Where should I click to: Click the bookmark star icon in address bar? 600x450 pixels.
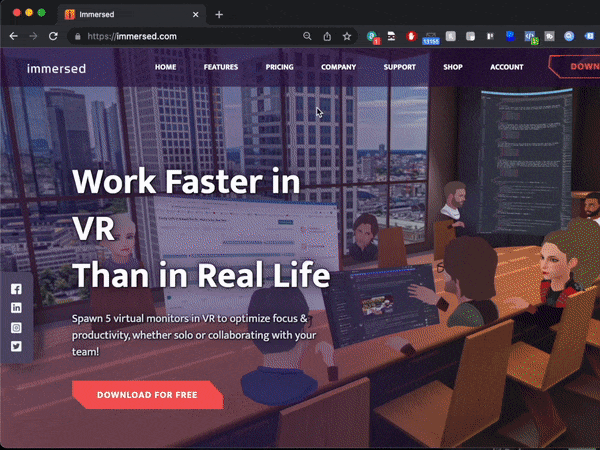pos(347,36)
